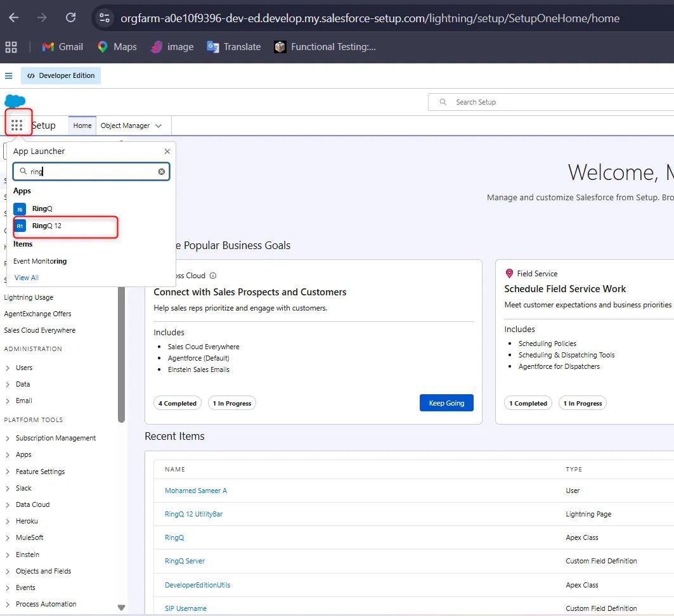The height and width of the screenshot is (616, 674).
Task: Click the browser back arrow
Action: coord(14,18)
